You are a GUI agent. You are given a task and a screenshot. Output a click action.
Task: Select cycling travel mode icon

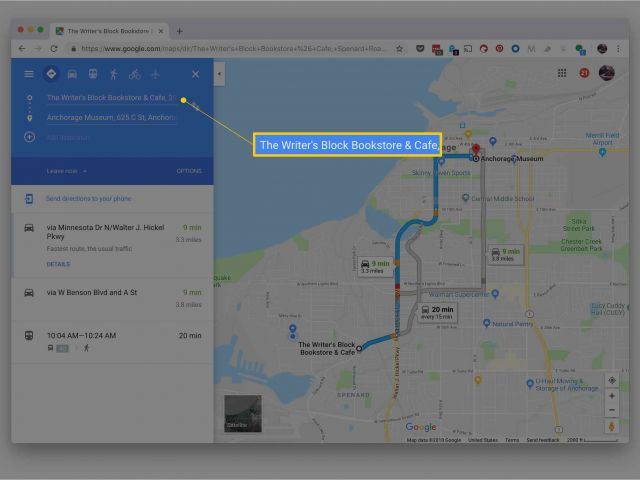[135, 74]
